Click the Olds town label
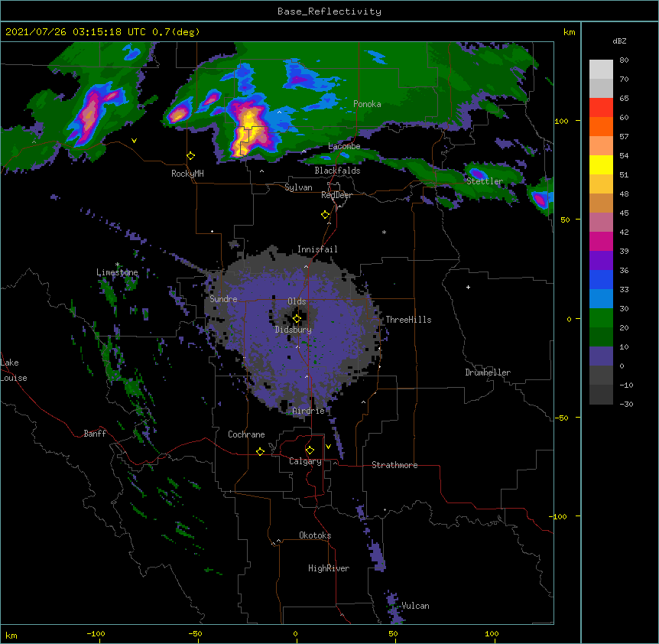659x644 pixels. coord(297,301)
